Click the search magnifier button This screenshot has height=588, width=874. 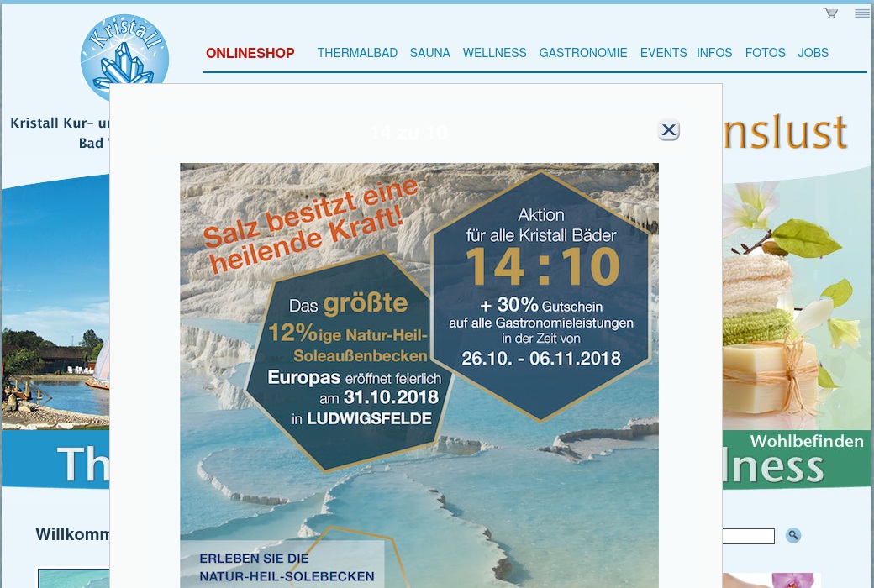(x=793, y=536)
